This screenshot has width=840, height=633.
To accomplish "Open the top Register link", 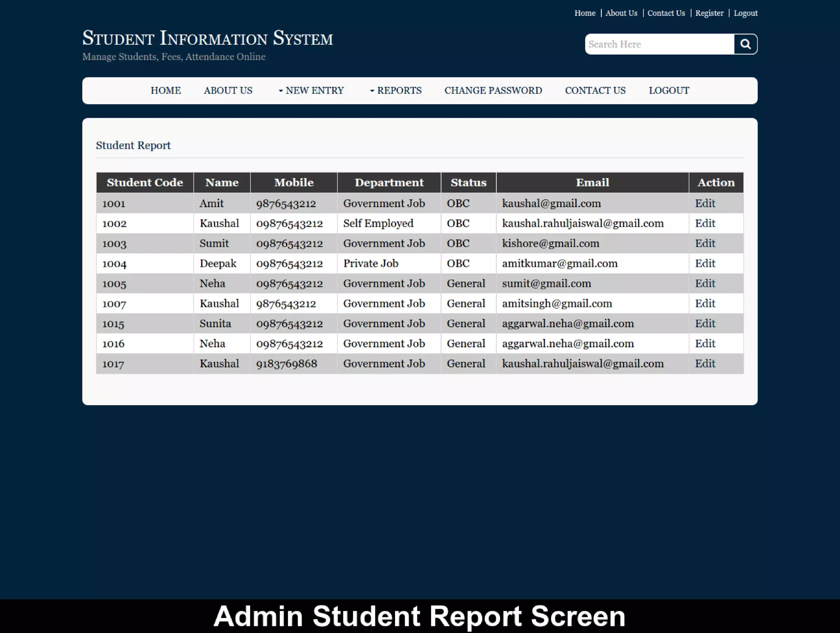I will [709, 13].
